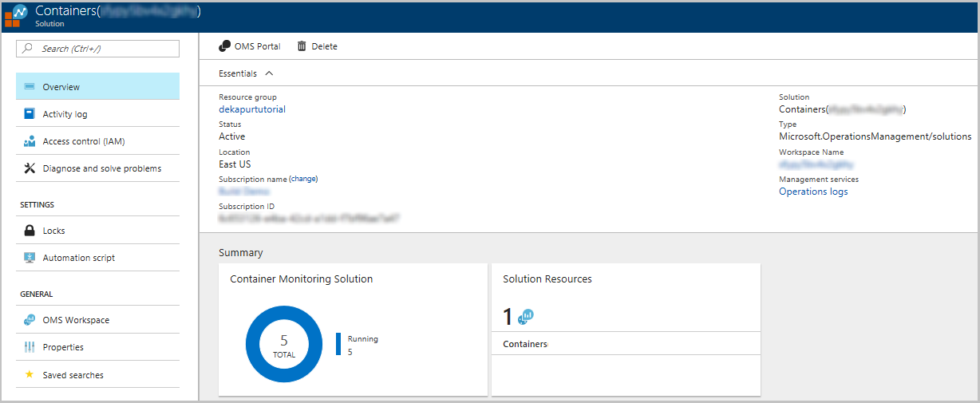Click the Delete button label

(x=324, y=46)
